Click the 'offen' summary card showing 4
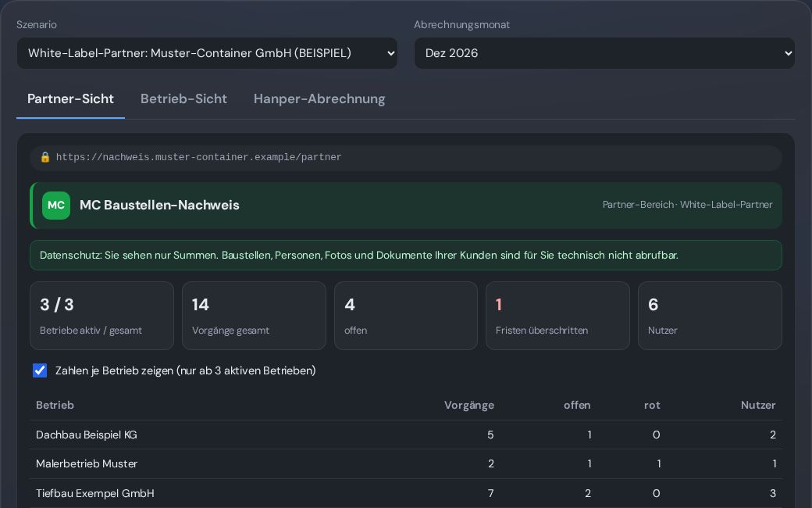The width and height of the screenshot is (812, 508). (406, 316)
